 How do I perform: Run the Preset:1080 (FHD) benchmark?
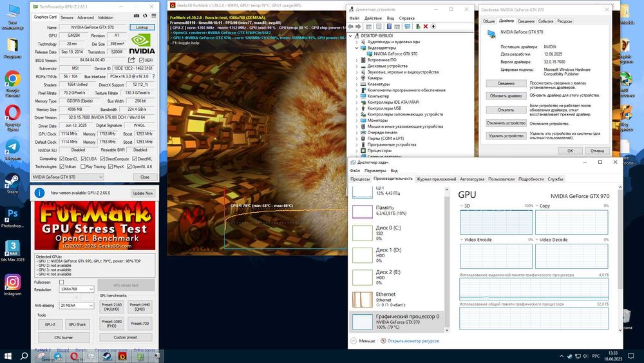[111, 324]
